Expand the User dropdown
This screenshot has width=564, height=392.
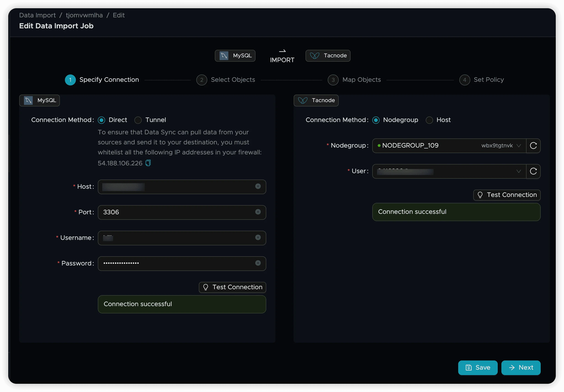tap(449, 171)
